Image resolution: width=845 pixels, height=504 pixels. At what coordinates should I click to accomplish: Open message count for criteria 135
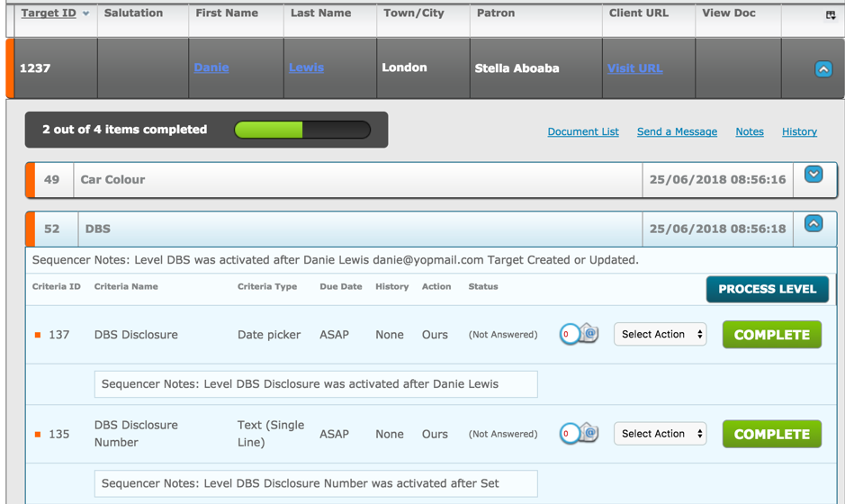point(569,434)
